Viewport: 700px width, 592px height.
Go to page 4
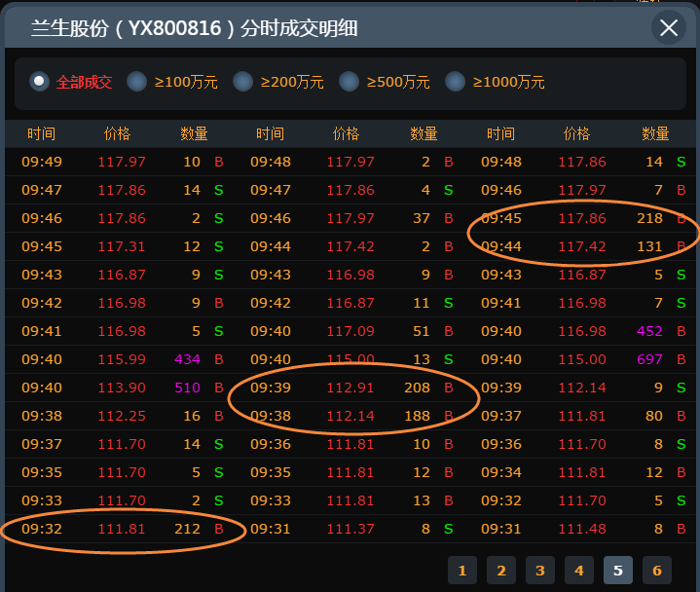579,571
